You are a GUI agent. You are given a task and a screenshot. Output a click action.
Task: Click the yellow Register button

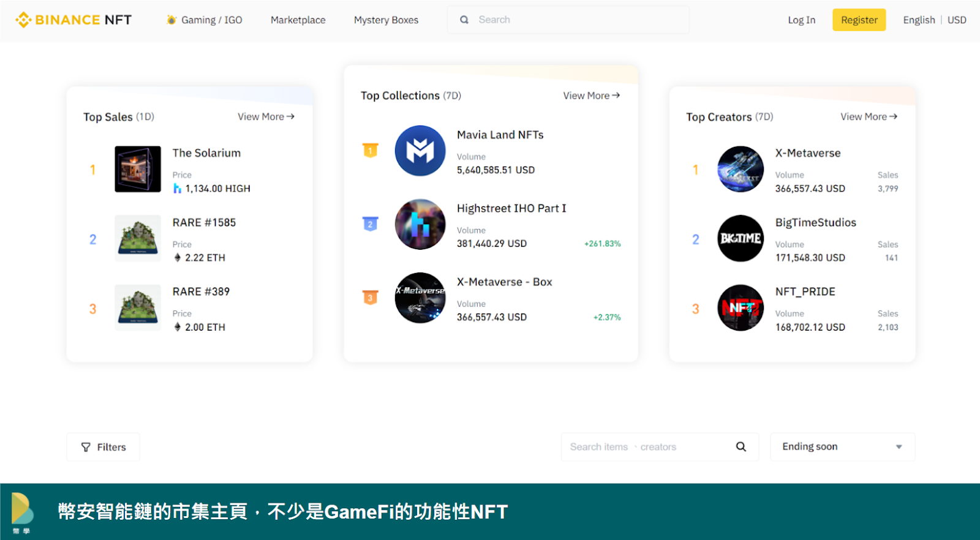click(859, 20)
